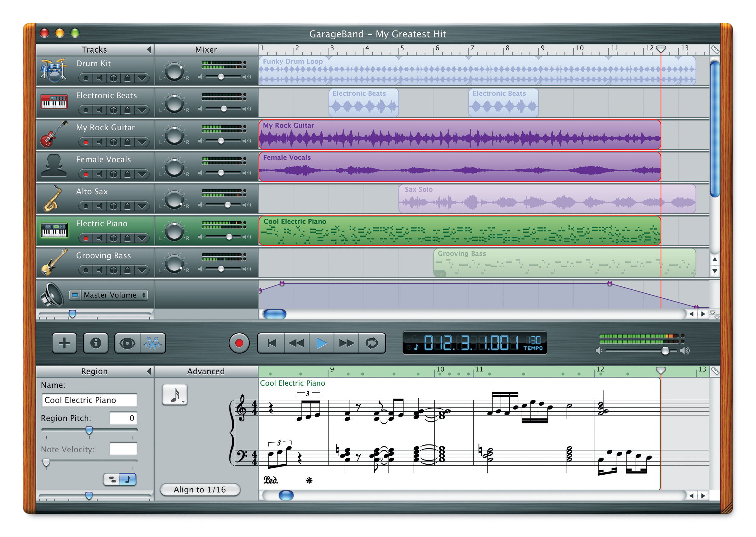
Task: Click the Region name input field
Action: (x=89, y=400)
